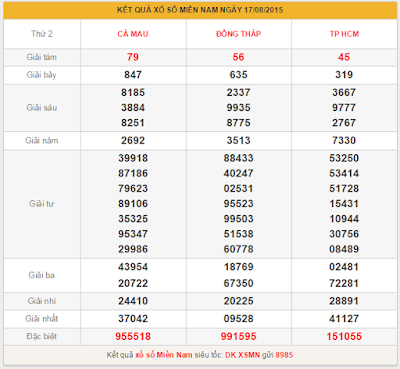This screenshot has width=400, height=369.
Task: Click the number 99503
Action: pyautogui.click(x=238, y=219)
